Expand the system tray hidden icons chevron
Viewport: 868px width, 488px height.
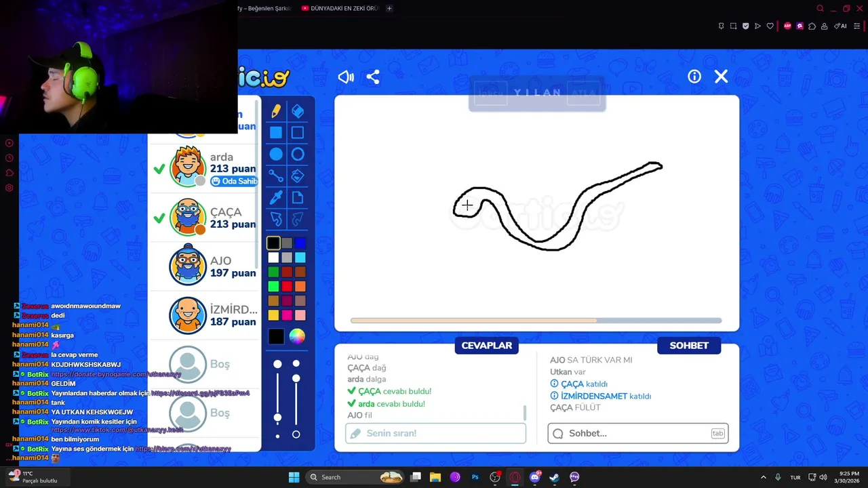pyautogui.click(x=763, y=477)
